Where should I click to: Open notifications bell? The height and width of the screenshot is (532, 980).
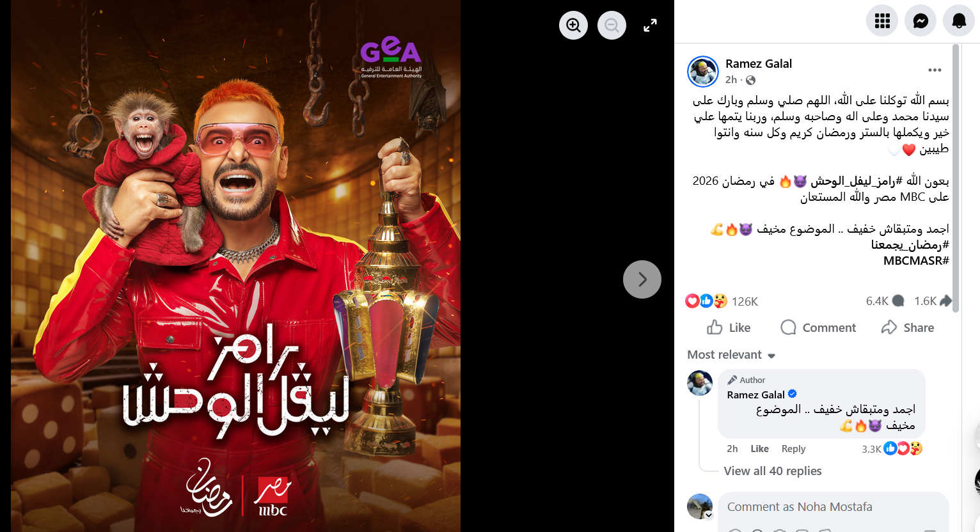959,21
